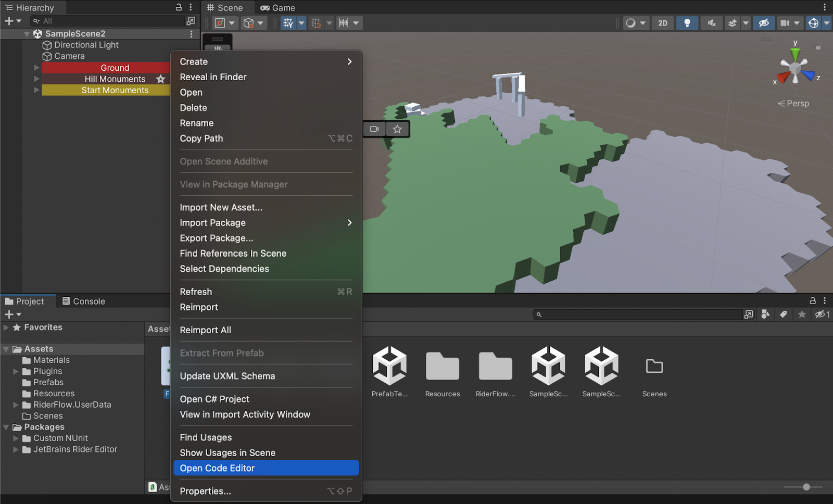The height and width of the screenshot is (504, 833).
Task: Toggle scene lighting bulb button
Action: (687, 23)
